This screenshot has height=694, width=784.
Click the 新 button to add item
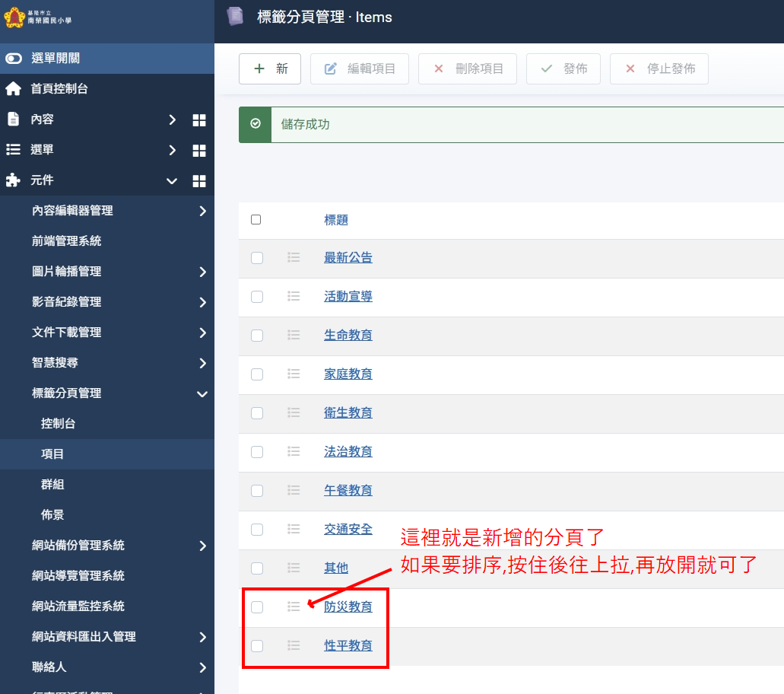tap(270, 69)
